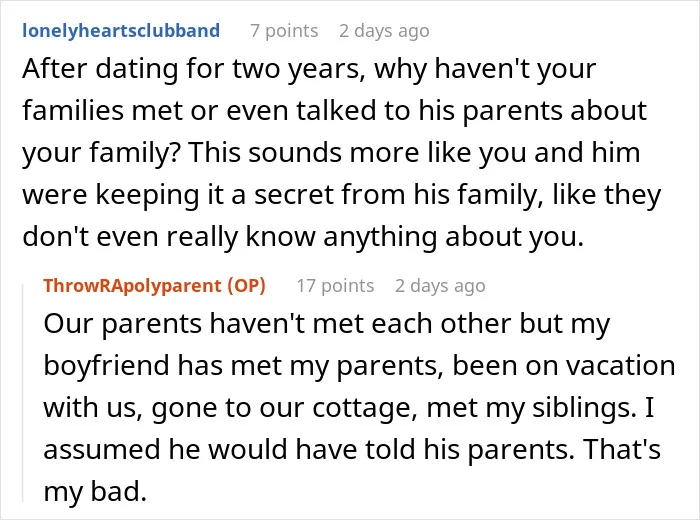Viewport: 700px width, 520px height.
Task: Click the line starting 'assumed he would have'
Action: [x=352, y=449]
